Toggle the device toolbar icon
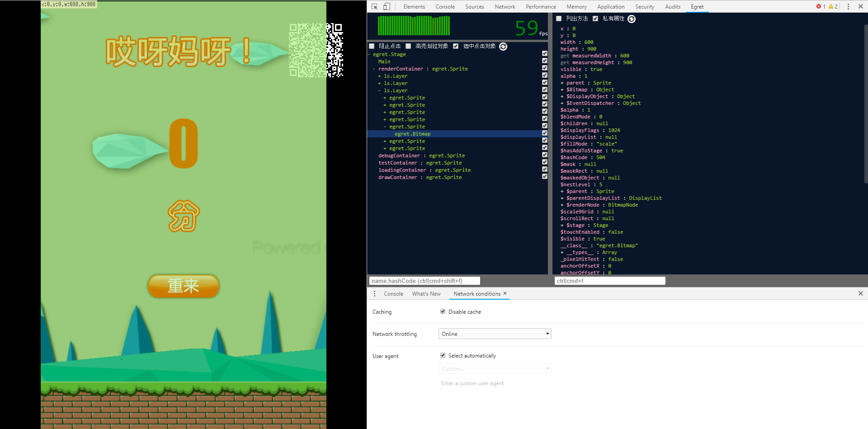Viewport: 868px width, 429px height. pyautogui.click(x=387, y=6)
